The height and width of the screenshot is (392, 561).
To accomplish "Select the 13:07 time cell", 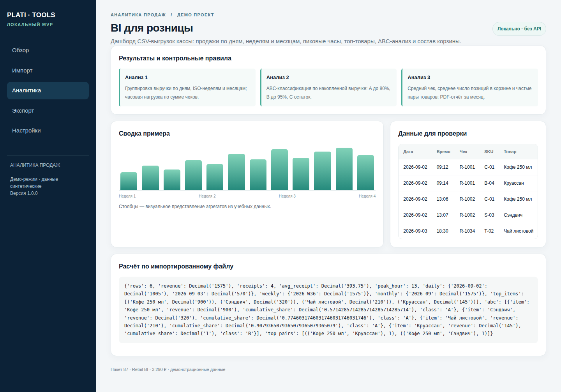I will pos(443,215).
